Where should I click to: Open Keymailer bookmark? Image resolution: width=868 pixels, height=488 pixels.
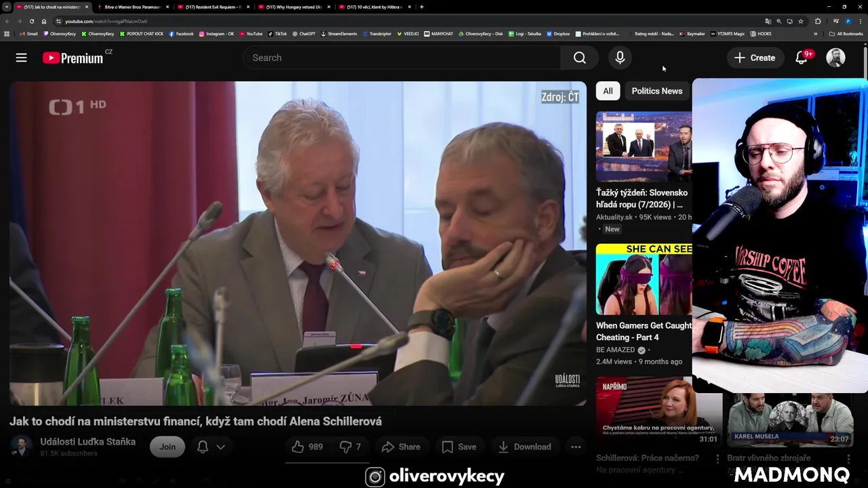tap(692, 34)
